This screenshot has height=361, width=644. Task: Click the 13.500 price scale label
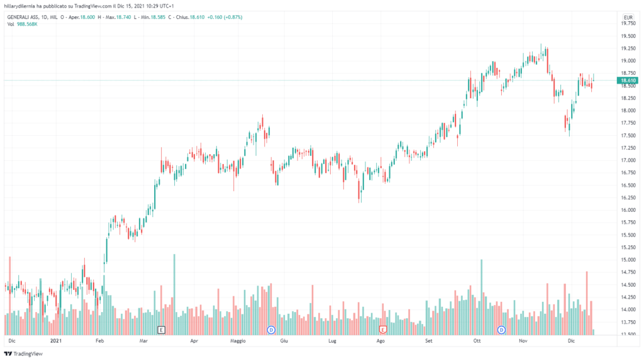pos(628,334)
